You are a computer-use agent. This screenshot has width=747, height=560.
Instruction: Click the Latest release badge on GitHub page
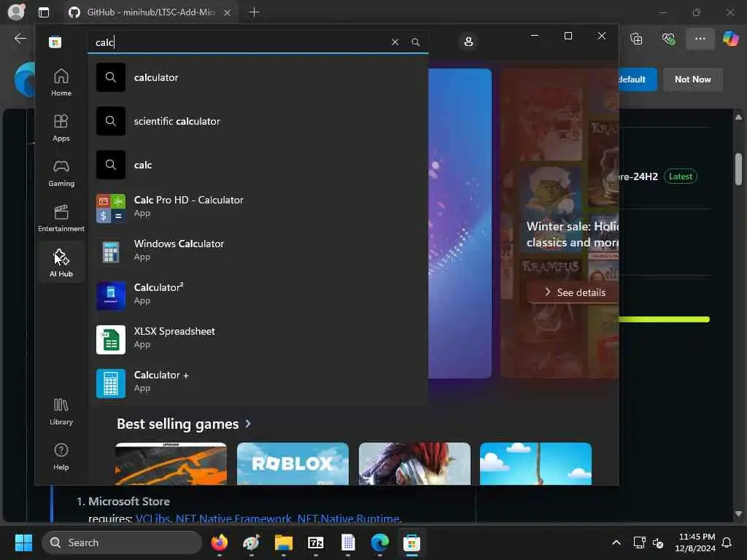pyautogui.click(x=681, y=176)
